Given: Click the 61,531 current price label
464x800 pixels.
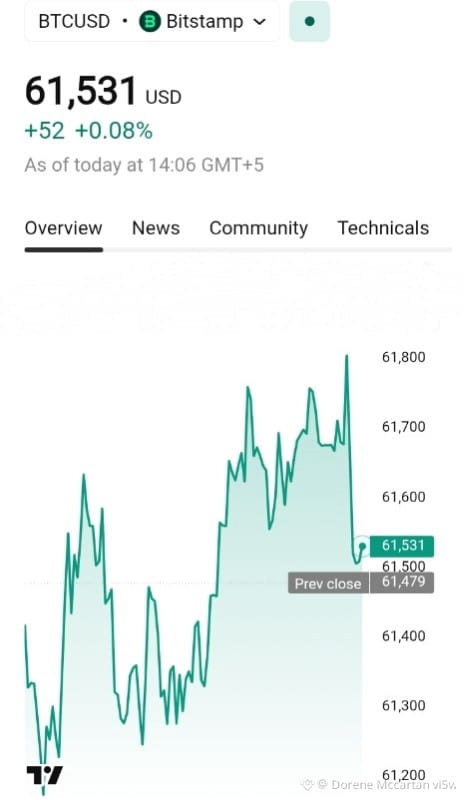Looking at the screenshot, I should [402, 546].
